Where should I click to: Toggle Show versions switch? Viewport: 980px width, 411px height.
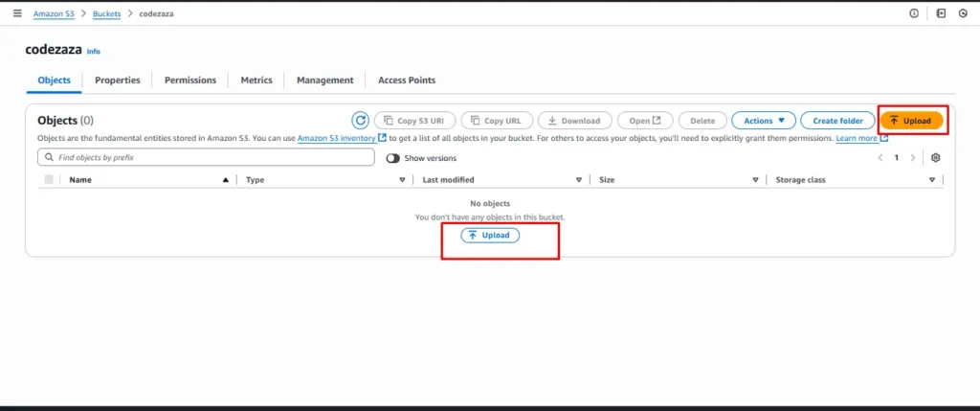[x=393, y=158]
